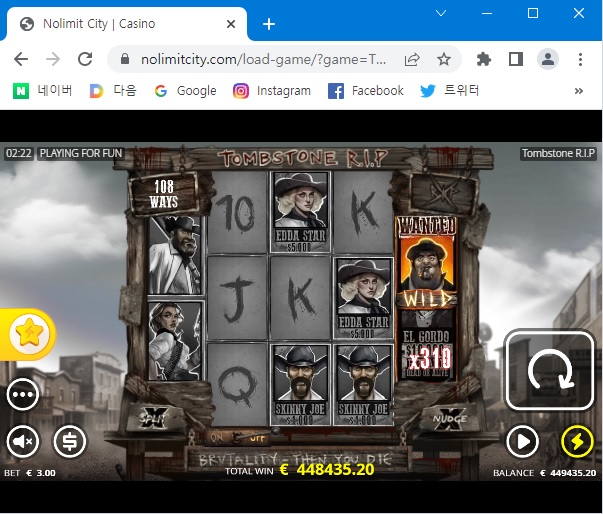This screenshot has width=603, height=514.
Task: Click the Q card symbol
Action: click(237, 384)
